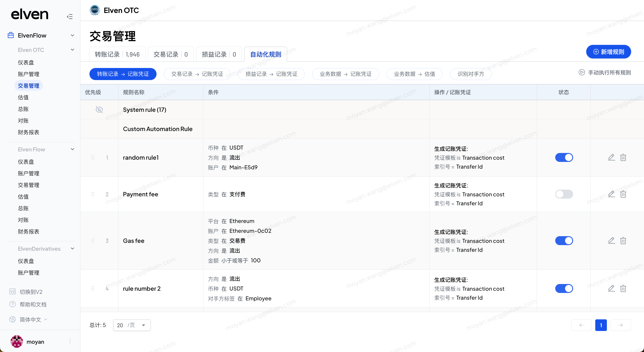Collapse the ElvenFlow sidebar section
Viewport: 644px width, 352px height.
pyautogui.click(x=72, y=35)
